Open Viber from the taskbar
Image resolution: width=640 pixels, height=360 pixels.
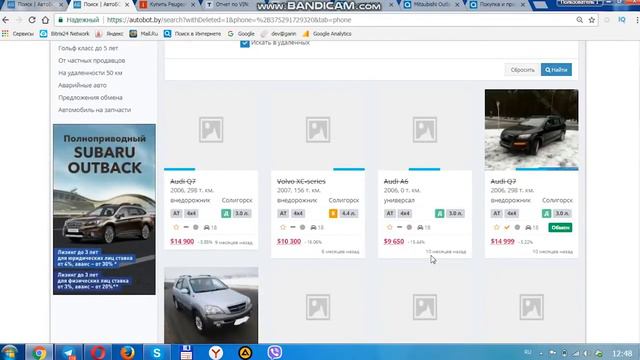(275, 353)
